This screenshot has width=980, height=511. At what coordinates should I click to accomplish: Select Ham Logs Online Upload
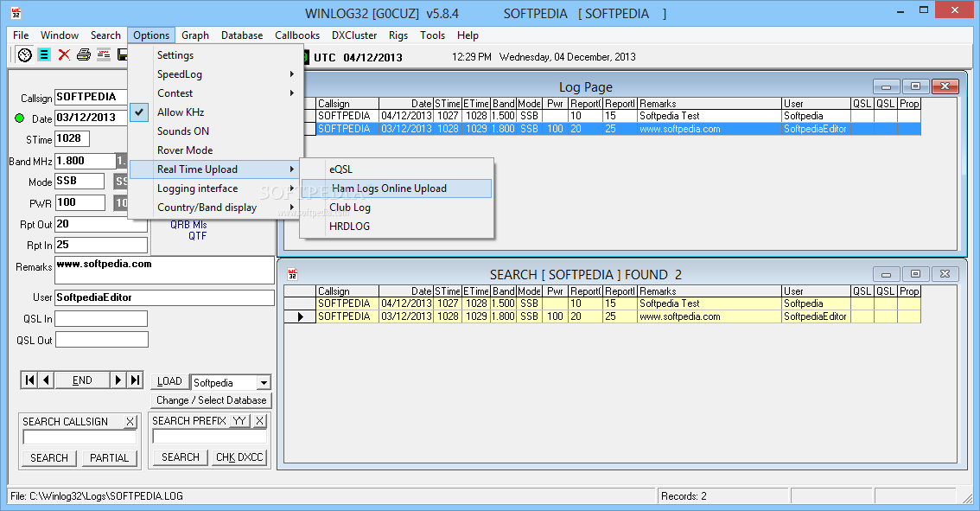pos(397,188)
